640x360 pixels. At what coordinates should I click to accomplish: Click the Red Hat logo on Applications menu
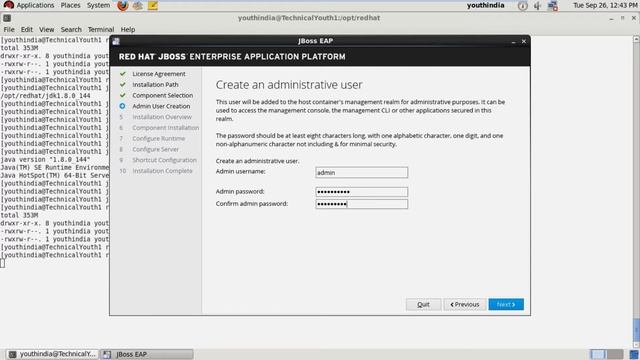(x=9, y=5)
